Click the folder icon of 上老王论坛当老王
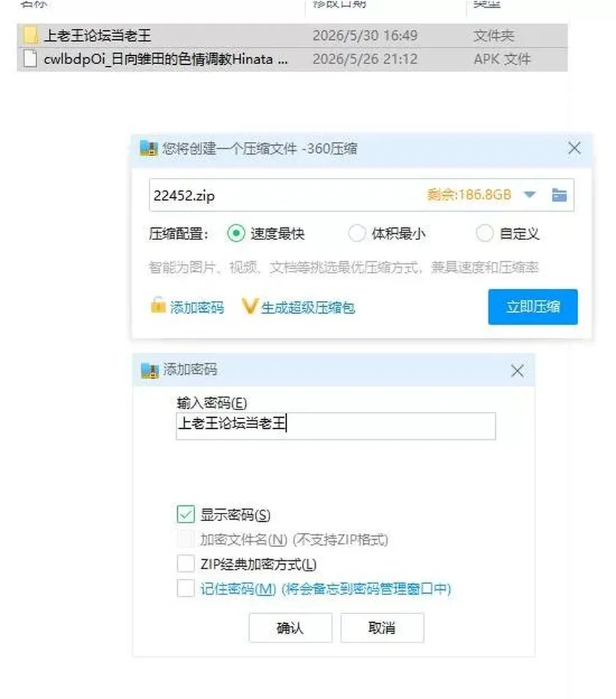Viewport: 616px width, 699px height. (30, 35)
